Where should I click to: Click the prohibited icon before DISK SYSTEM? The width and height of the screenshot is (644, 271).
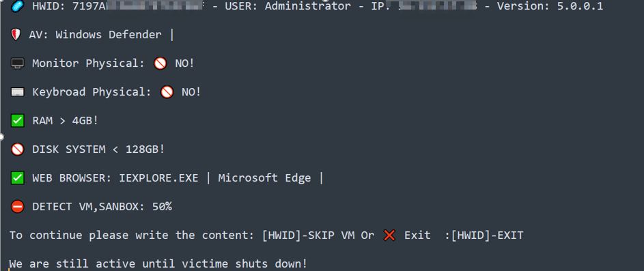tap(17, 149)
